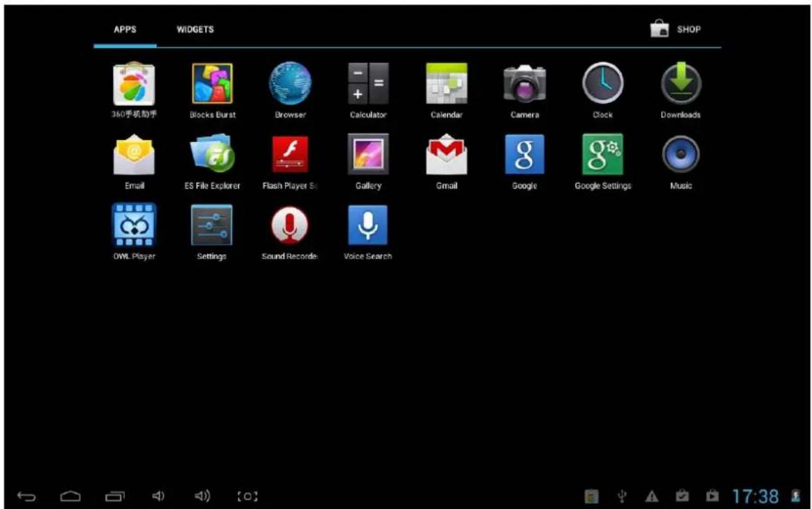This screenshot has width=812, height=509.
Task: Tap the Back navigation button
Action: point(27,496)
